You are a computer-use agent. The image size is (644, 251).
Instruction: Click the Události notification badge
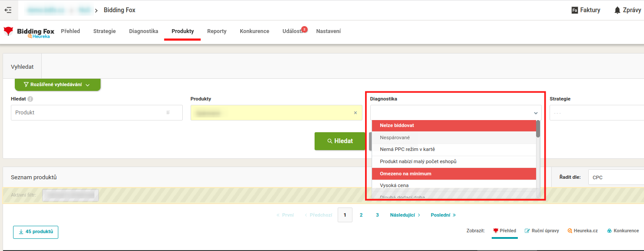[x=304, y=29]
